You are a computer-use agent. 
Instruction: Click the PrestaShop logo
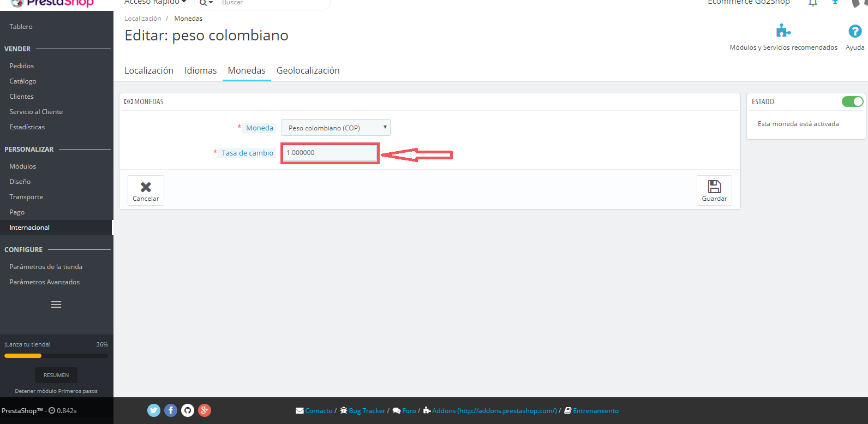tap(52, 3)
